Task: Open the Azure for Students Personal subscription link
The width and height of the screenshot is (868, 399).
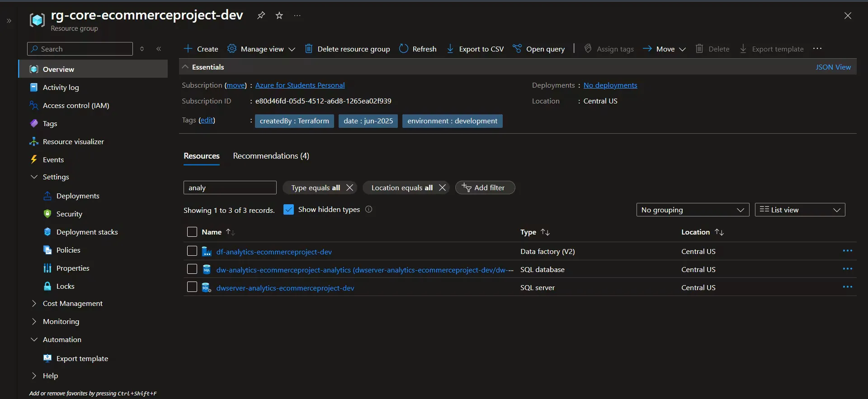Action: pos(300,85)
